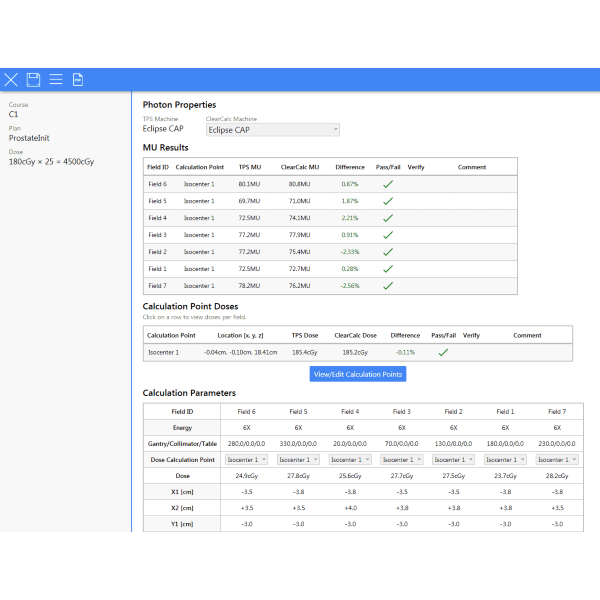Select the Field 3 row in MU Results
600x600 pixels.
(x=330, y=235)
